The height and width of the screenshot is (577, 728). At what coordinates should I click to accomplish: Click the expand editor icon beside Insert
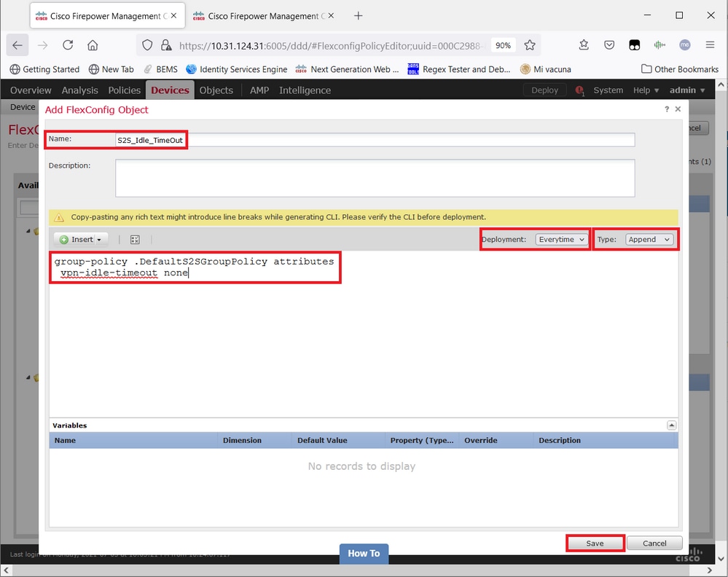point(135,240)
